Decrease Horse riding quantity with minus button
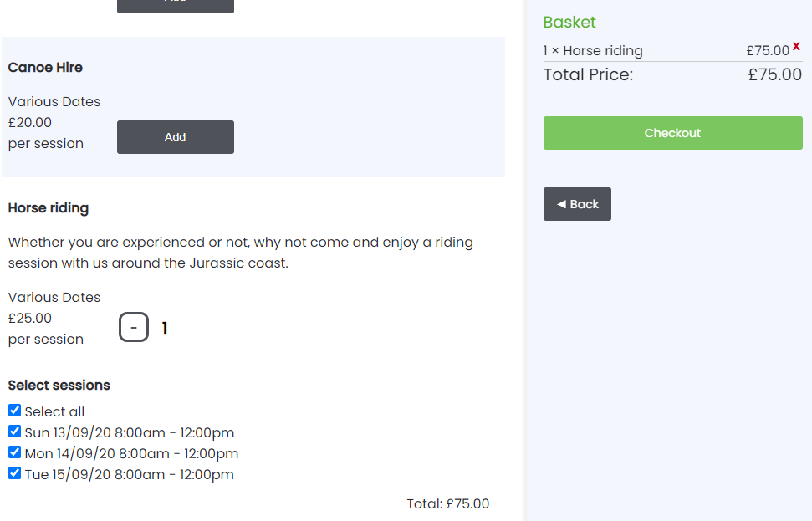Screen dimensions: 812x521 pyautogui.click(x=134, y=327)
